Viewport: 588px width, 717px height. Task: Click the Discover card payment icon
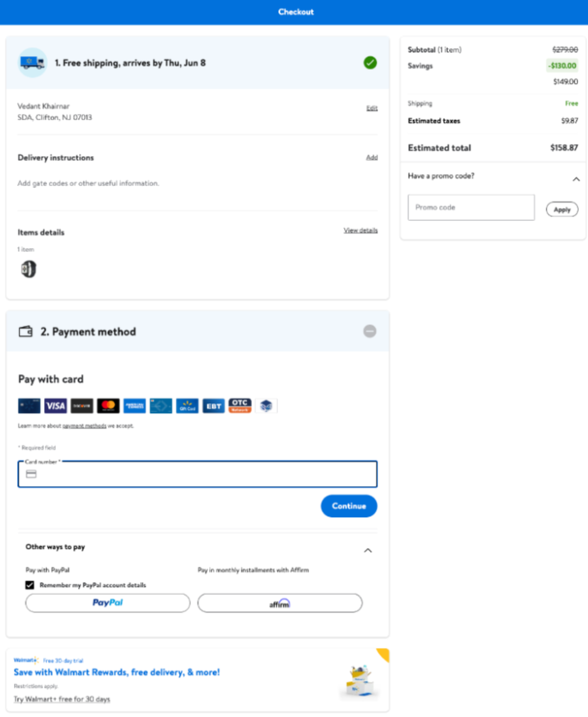pos(81,406)
